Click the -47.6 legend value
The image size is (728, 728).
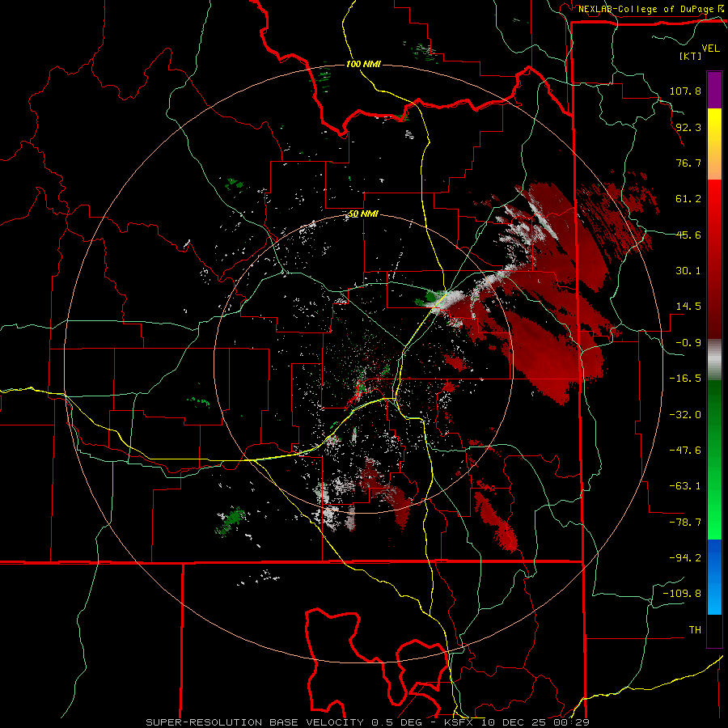pos(685,451)
